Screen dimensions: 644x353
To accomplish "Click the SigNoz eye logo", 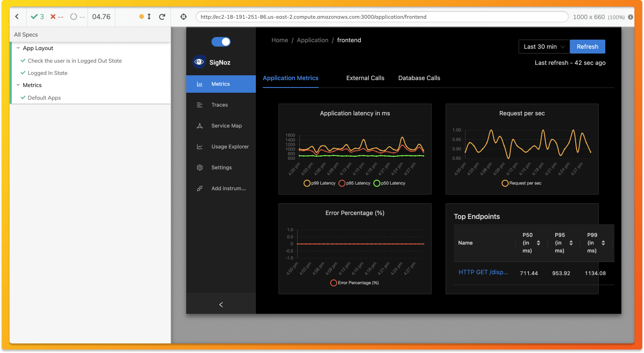I will (x=199, y=62).
